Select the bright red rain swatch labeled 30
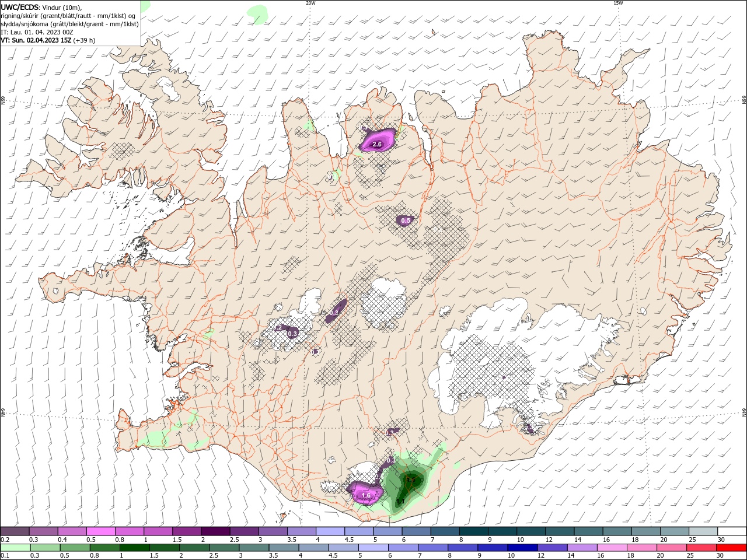Screen dimensions: 747x560 [x=731, y=548]
